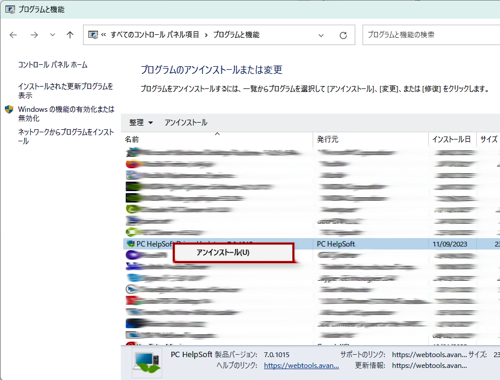Sort the list by 発行元 column
This screenshot has height=380, width=500.
point(370,139)
